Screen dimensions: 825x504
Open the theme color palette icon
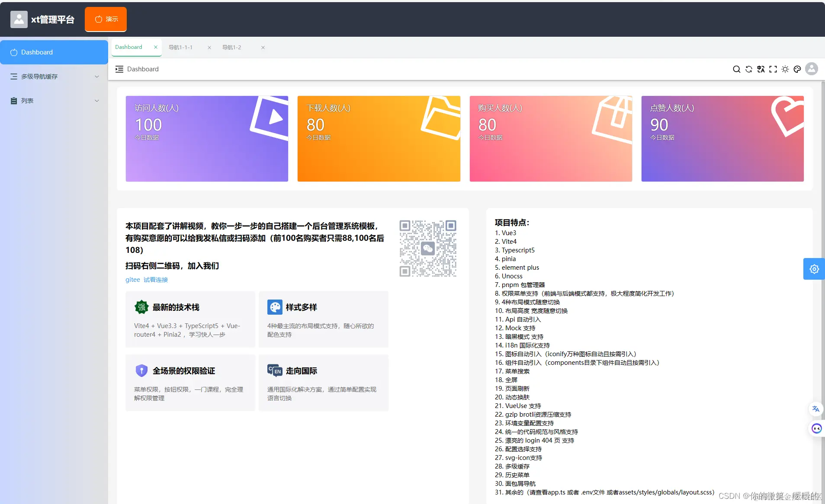click(797, 69)
